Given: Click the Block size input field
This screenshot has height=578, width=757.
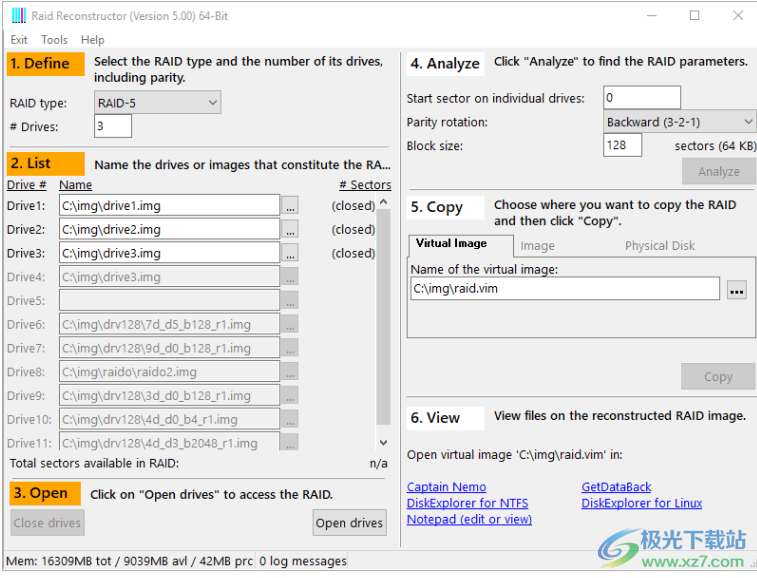Looking at the screenshot, I should click(x=622, y=145).
